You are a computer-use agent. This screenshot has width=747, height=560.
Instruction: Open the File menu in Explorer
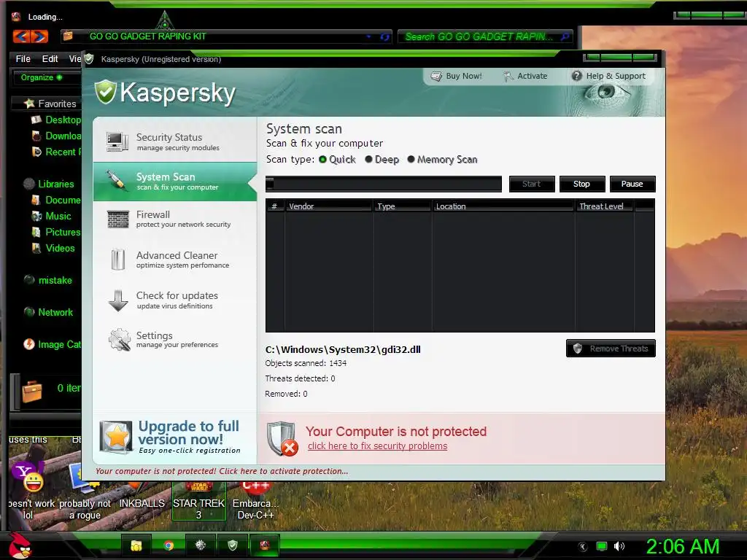pos(23,58)
